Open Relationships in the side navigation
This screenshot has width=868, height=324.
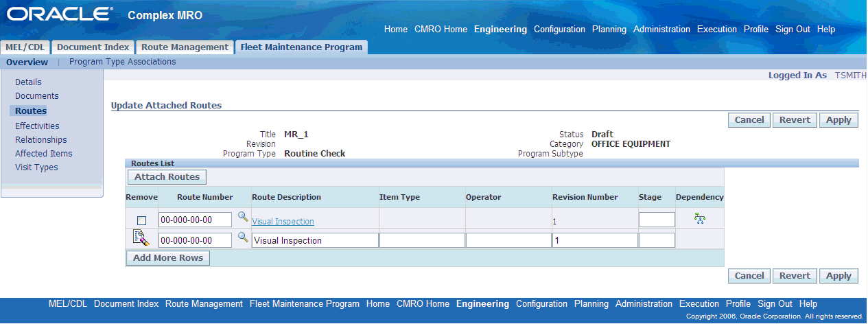click(41, 140)
